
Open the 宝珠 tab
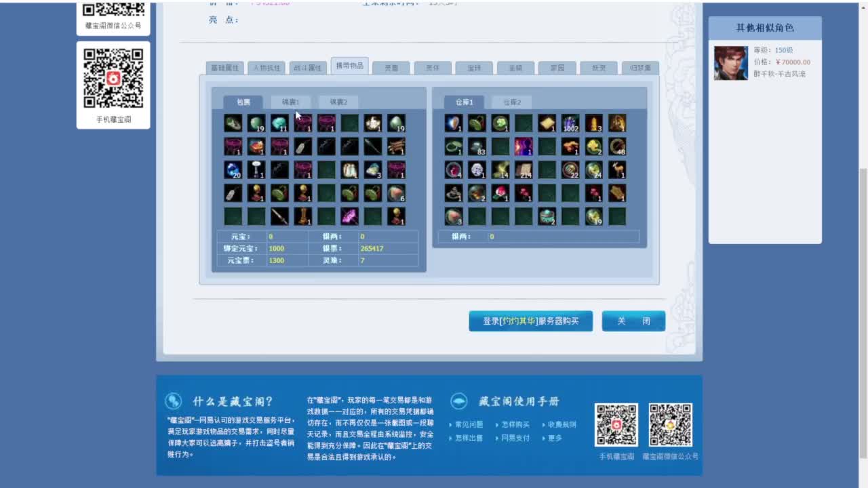point(474,68)
